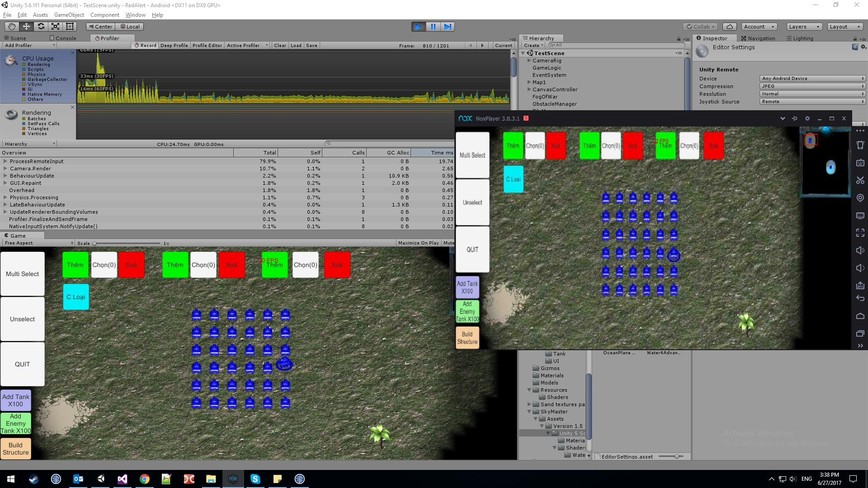Select the Move tool in Unity toolbar
The height and width of the screenshot is (488, 868).
(x=26, y=27)
